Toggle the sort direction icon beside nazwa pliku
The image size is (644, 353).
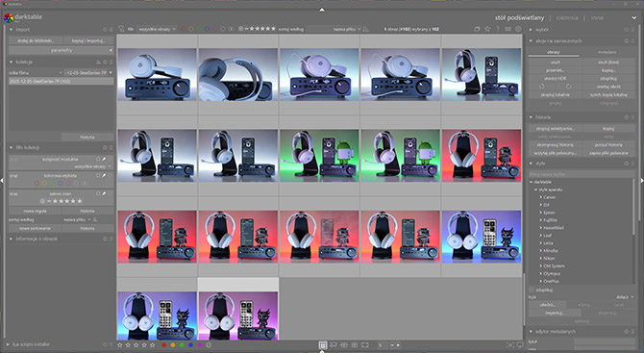(365, 29)
